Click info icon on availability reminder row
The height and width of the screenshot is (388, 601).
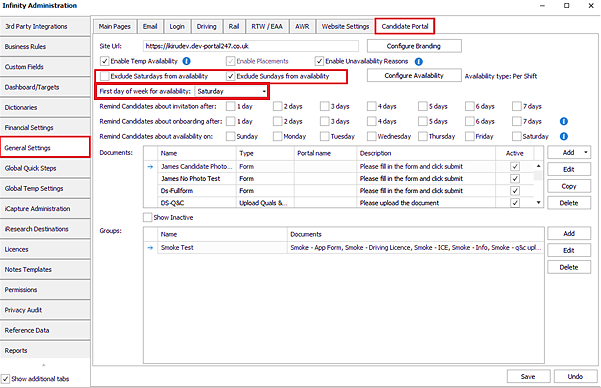click(563, 136)
